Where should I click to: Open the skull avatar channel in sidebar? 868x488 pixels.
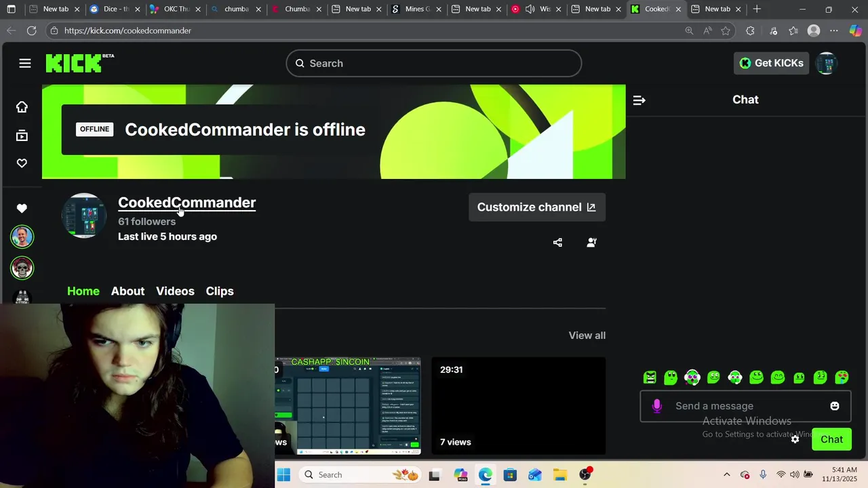pos(22,268)
